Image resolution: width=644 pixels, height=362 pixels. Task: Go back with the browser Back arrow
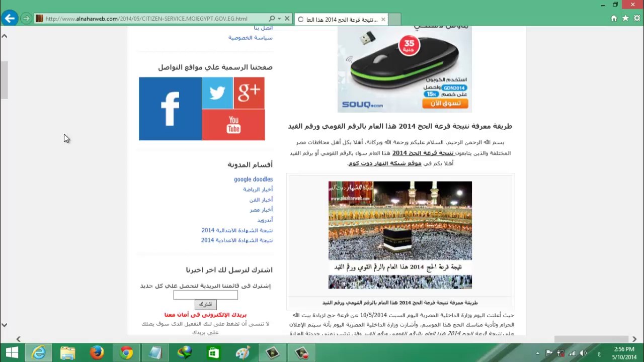tap(10, 19)
